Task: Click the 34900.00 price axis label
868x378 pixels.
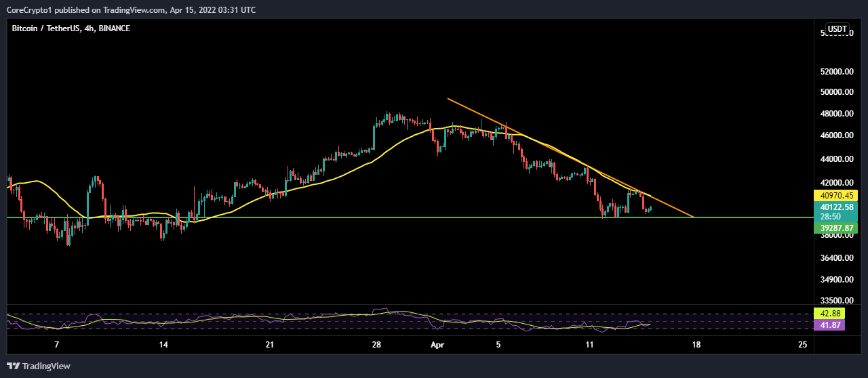Action: [x=836, y=280]
